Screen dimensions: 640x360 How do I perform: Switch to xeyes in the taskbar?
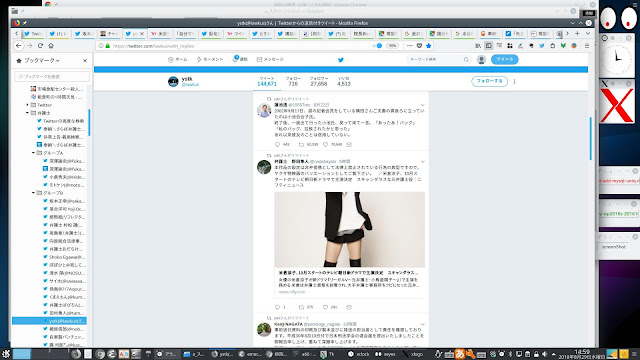click(x=385, y=354)
